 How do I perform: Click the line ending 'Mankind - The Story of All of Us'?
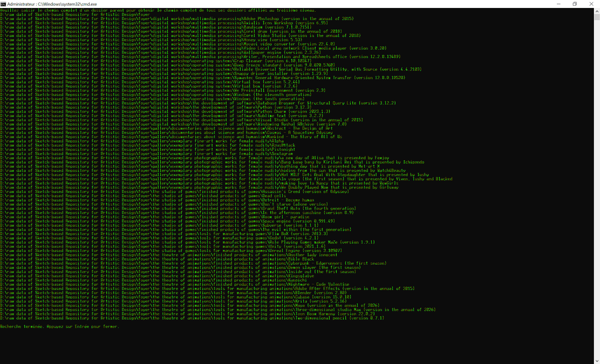[171, 136]
